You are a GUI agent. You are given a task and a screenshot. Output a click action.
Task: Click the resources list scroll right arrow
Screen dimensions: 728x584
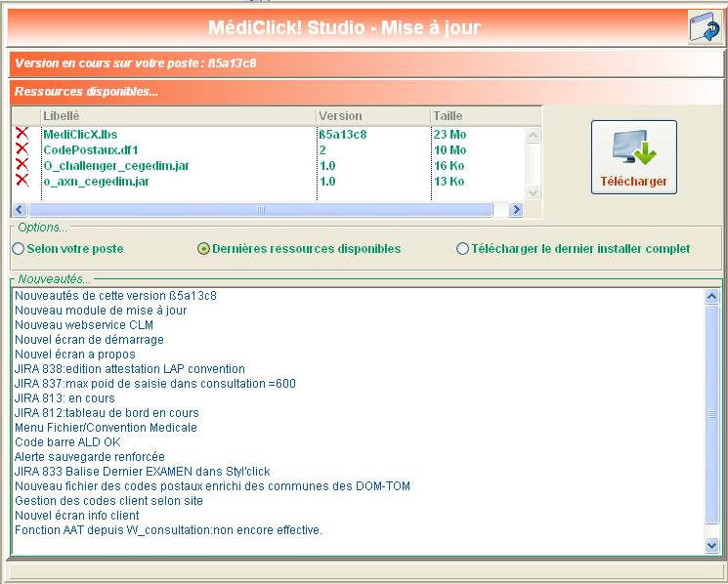[x=515, y=210]
